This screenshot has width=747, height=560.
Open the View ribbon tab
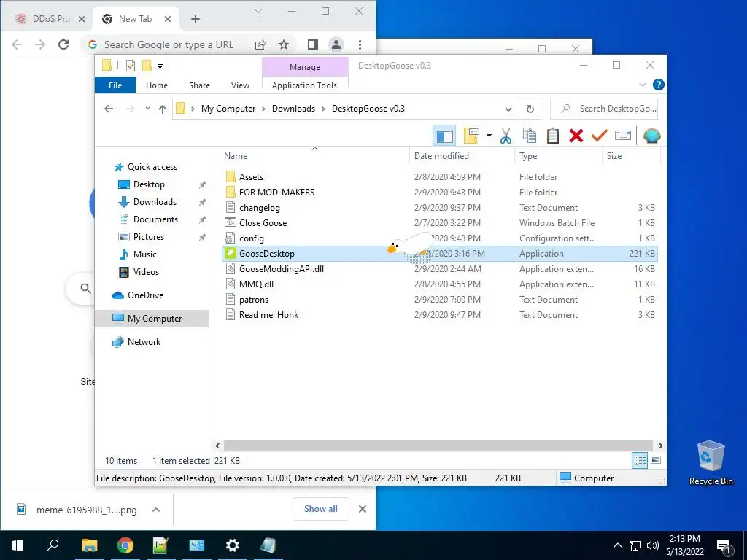click(240, 85)
